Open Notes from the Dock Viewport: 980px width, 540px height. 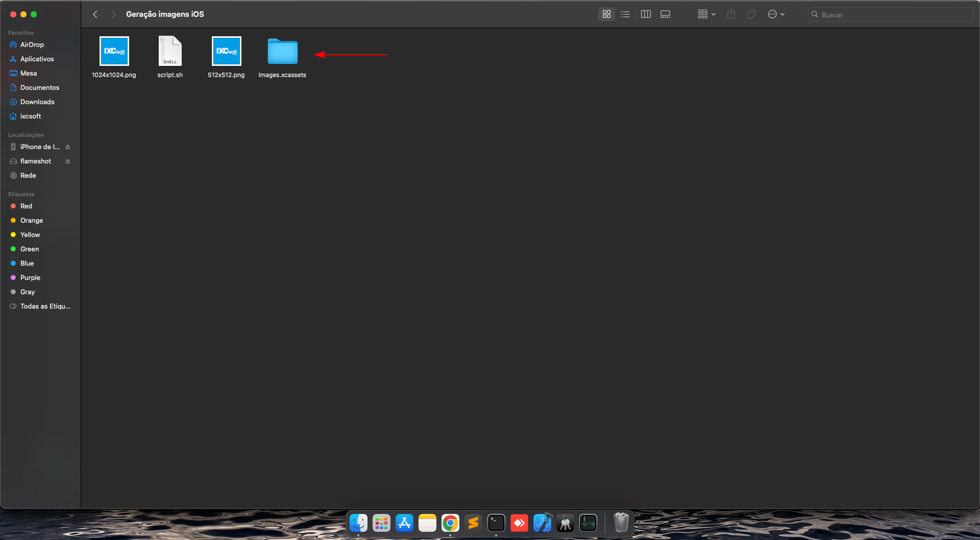tap(427, 523)
